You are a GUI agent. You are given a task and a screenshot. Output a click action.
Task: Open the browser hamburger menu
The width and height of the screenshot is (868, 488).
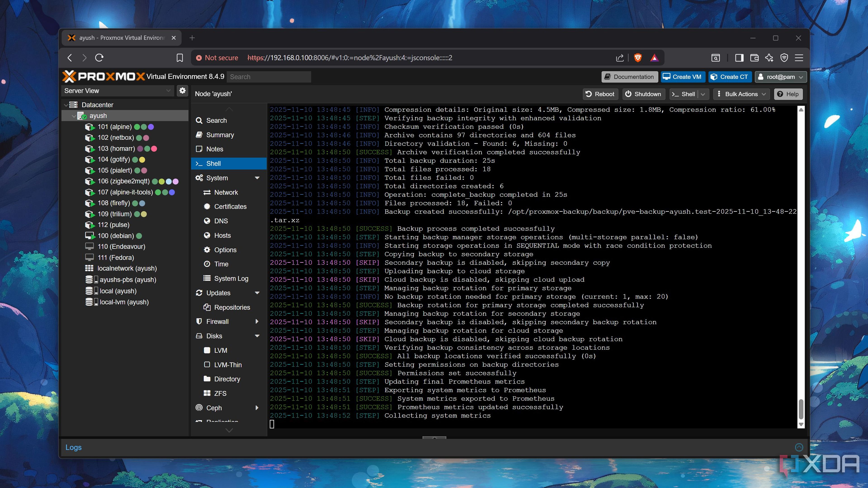(799, 58)
